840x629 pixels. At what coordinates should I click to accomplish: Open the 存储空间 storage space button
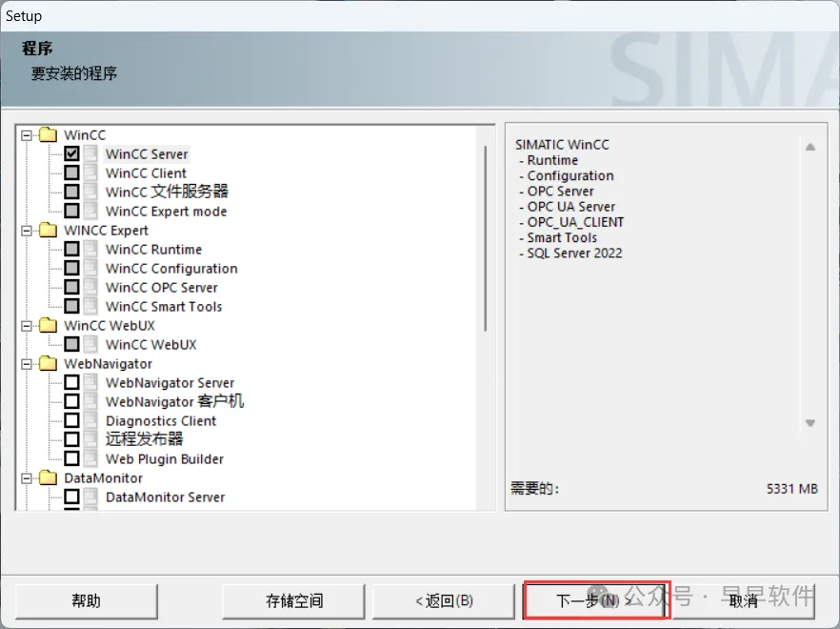click(293, 601)
